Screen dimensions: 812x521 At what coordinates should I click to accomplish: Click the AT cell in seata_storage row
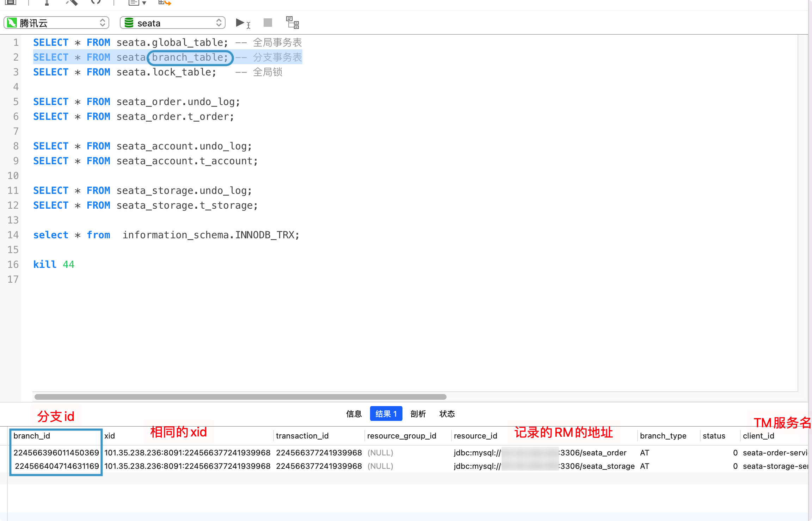click(x=644, y=466)
